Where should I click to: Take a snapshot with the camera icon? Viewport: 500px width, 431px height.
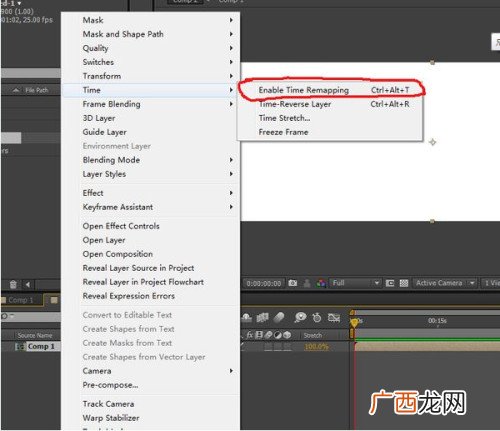293,283
